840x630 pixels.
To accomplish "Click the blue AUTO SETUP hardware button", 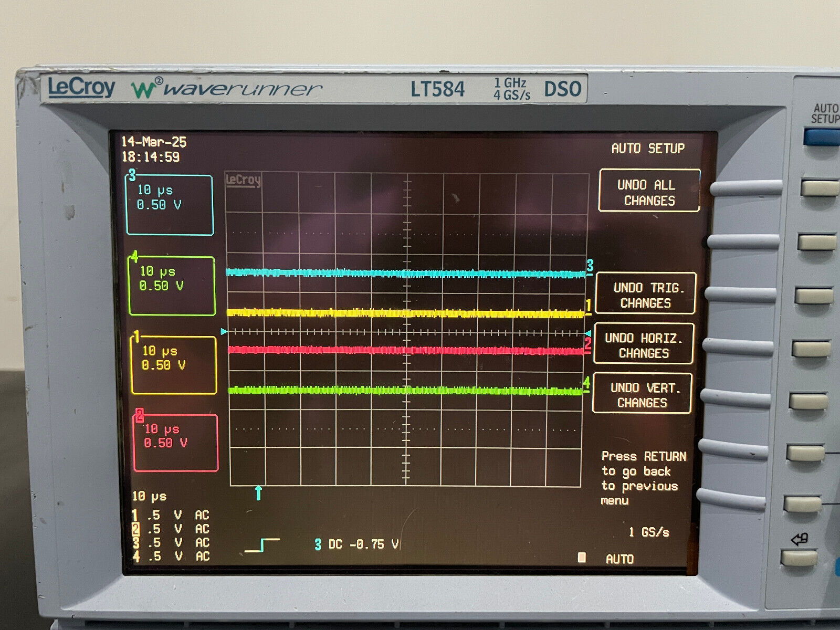I will [x=822, y=138].
